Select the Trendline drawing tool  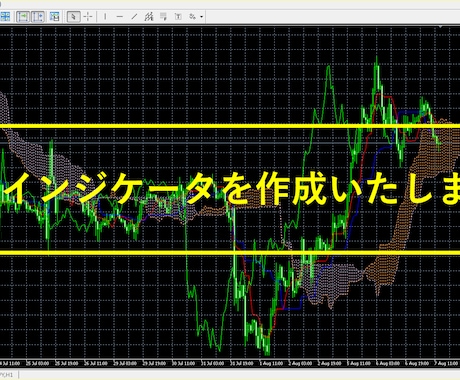(x=134, y=16)
